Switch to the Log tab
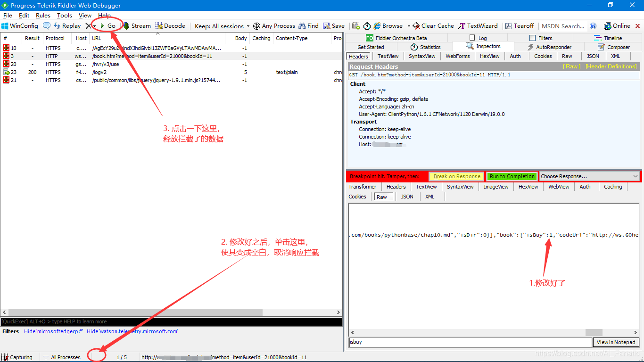Viewport: 644px width, 362px height. [x=478, y=38]
